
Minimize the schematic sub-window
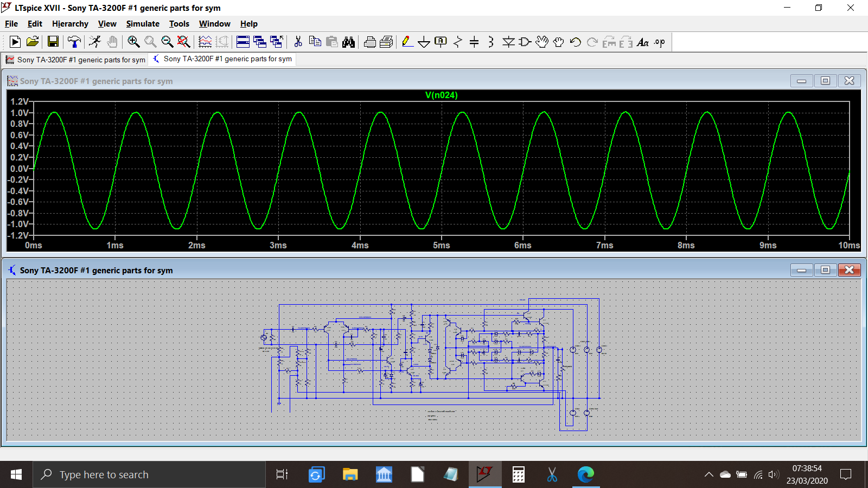(x=801, y=270)
